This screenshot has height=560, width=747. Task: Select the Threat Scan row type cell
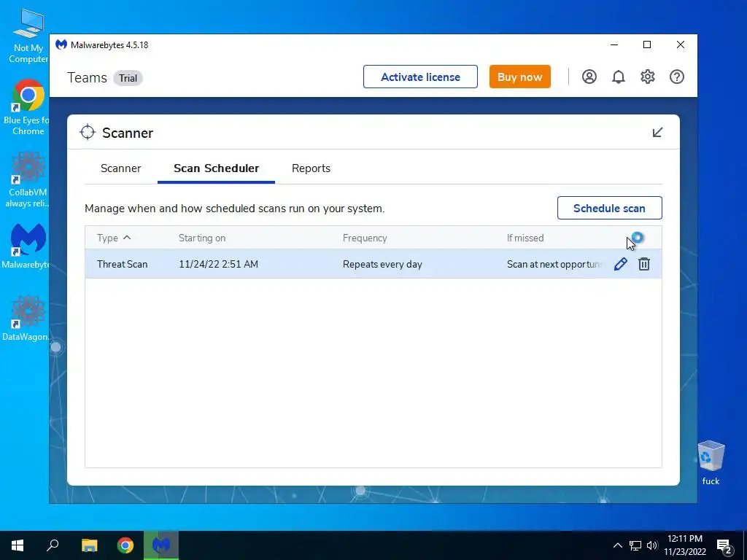click(122, 264)
